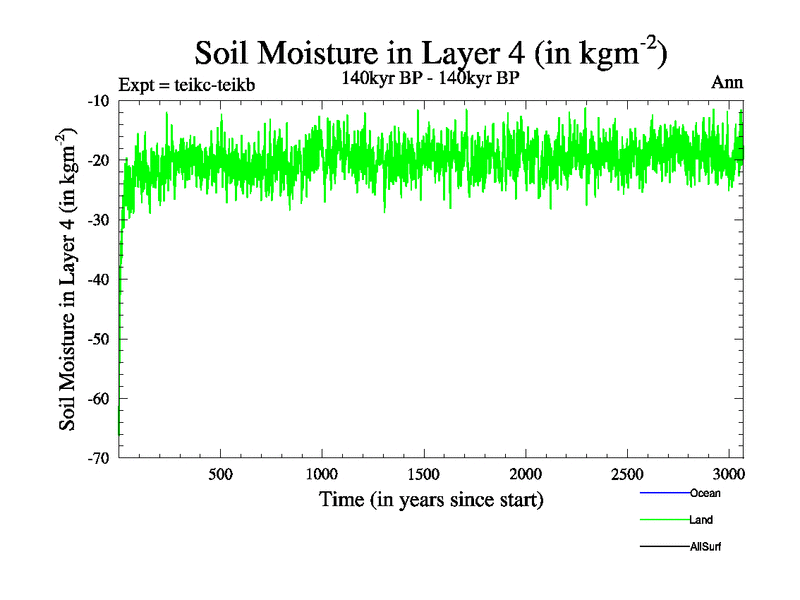Image resolution: width=800 pixels, height=600 pixels.
Task: Click the black AllSurf legend line
Action: click(664, 547)
